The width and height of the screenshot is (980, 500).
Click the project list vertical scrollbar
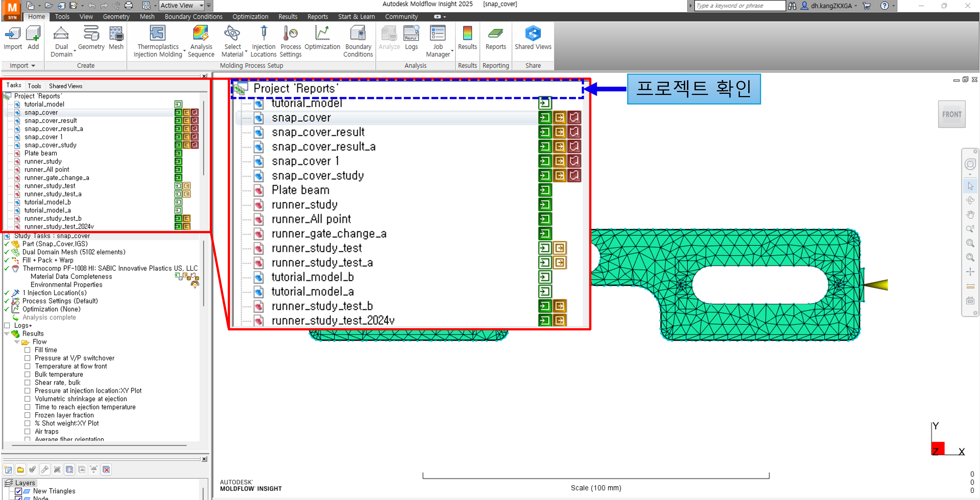pos(204,138)
